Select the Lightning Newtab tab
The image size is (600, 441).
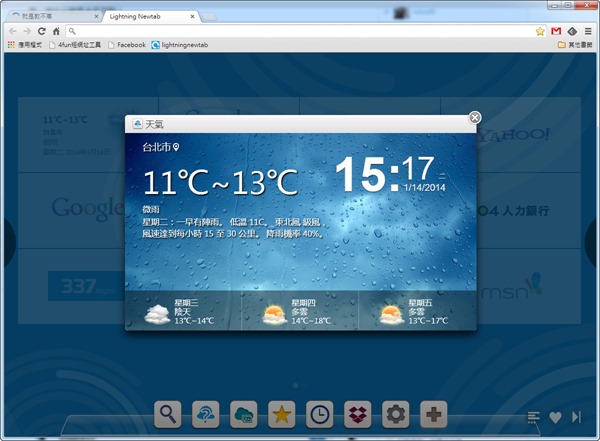(x=151, y=16)
